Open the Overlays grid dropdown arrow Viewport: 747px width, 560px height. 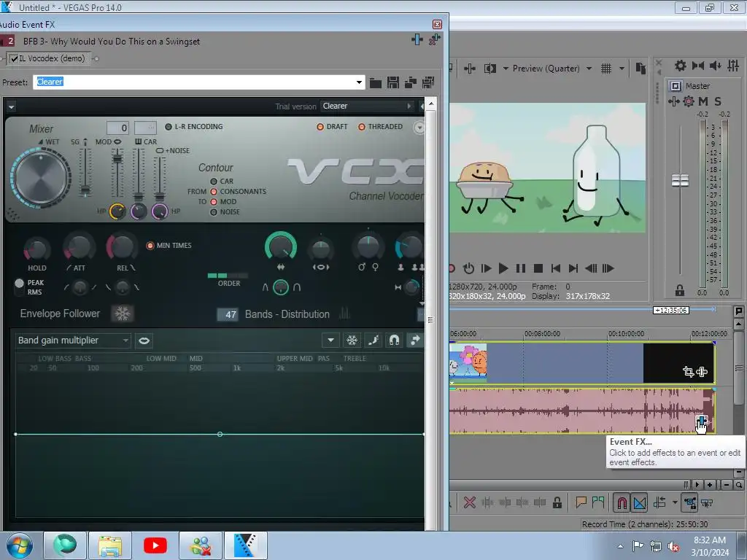point(622,69)
